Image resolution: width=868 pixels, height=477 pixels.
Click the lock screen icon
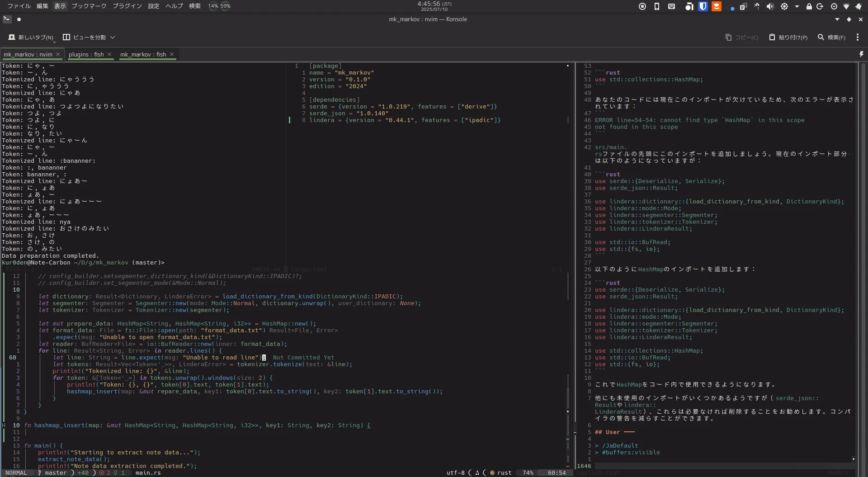[x=809, y=6]
